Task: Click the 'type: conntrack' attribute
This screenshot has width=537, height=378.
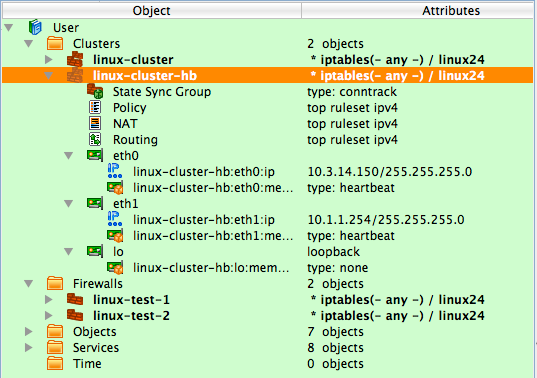Action: (352, 92)
